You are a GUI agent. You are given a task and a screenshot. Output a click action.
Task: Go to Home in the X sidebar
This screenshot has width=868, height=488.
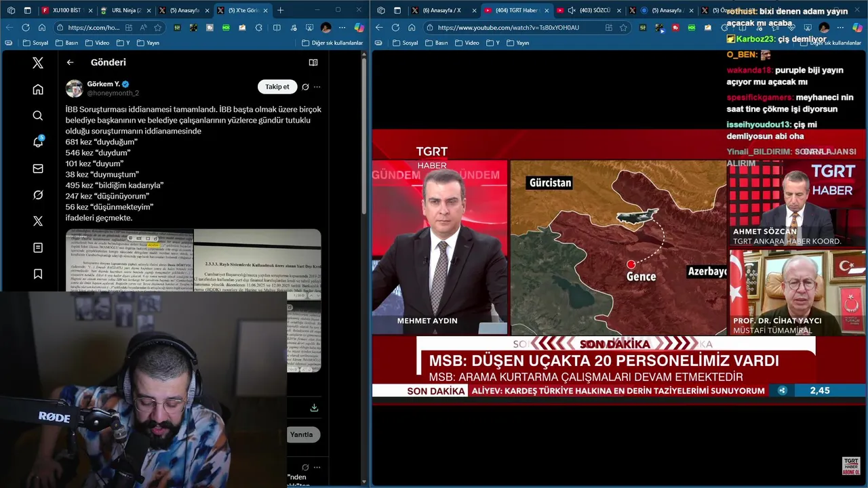point(38,89)
